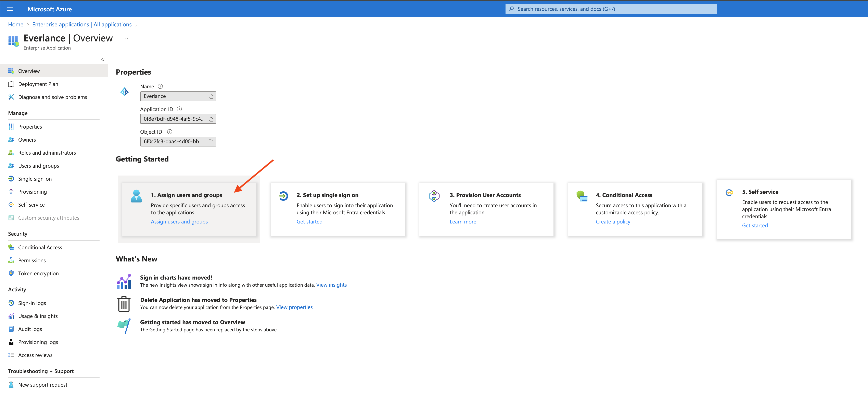The width and height of the screenshot is (868, 399).
Task: Click the application logo beside Properties fields
Action: click(x=124, y=92)
